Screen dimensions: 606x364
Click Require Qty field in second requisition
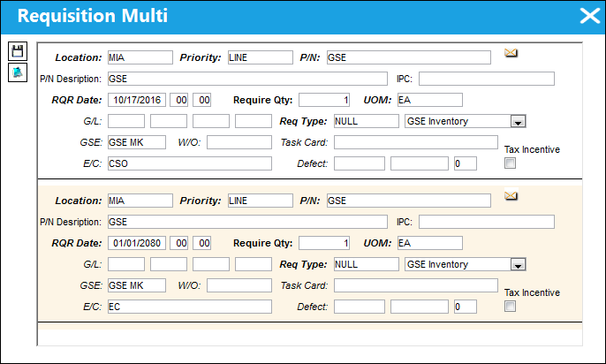pyautogui.click(x=324, y=244)
